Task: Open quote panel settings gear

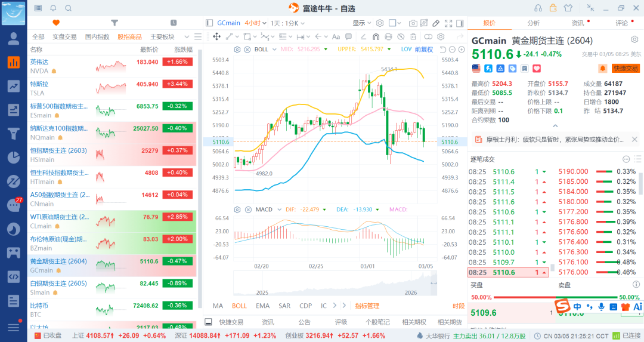Action: point(634,40)
